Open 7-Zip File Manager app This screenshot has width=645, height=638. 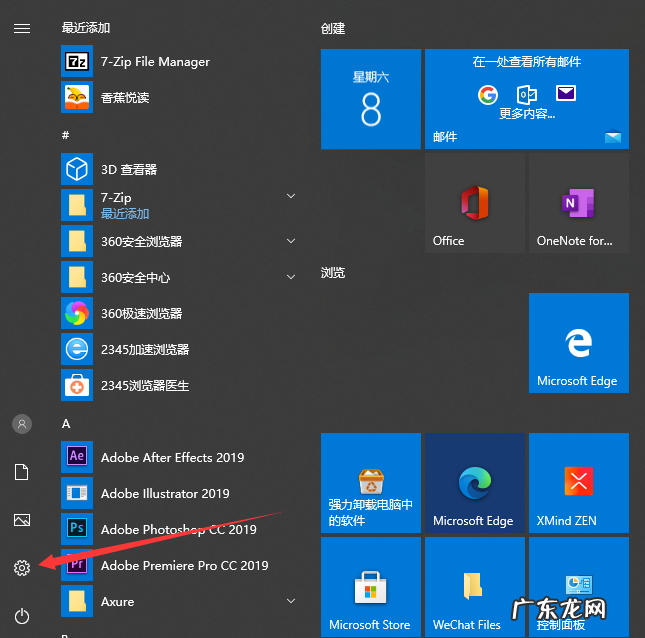[179, 61]
